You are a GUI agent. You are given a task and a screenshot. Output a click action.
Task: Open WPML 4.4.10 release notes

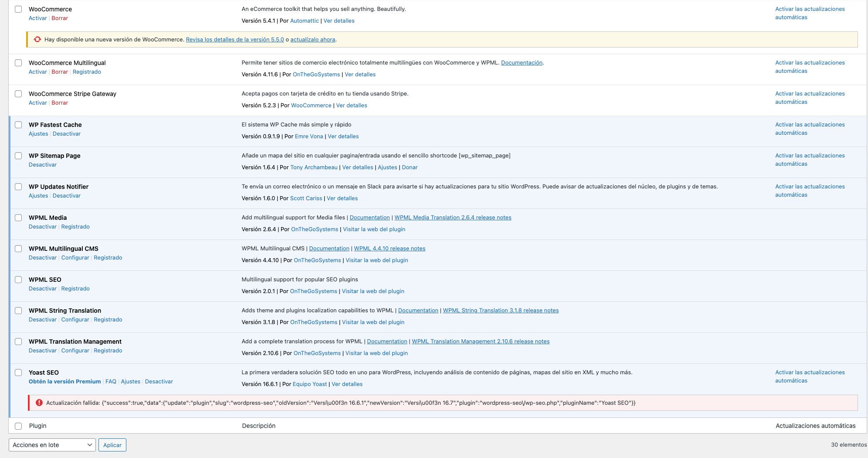click(390, 248)
